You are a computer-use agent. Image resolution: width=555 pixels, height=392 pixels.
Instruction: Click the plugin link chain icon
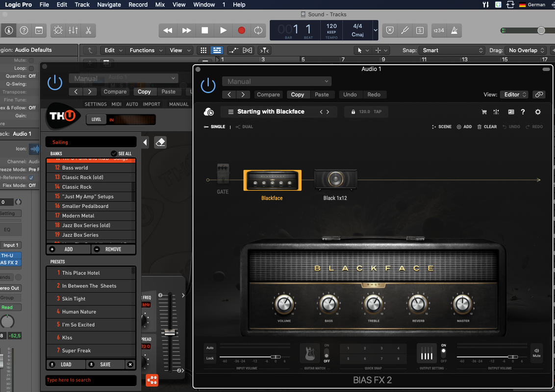(539, 95)
